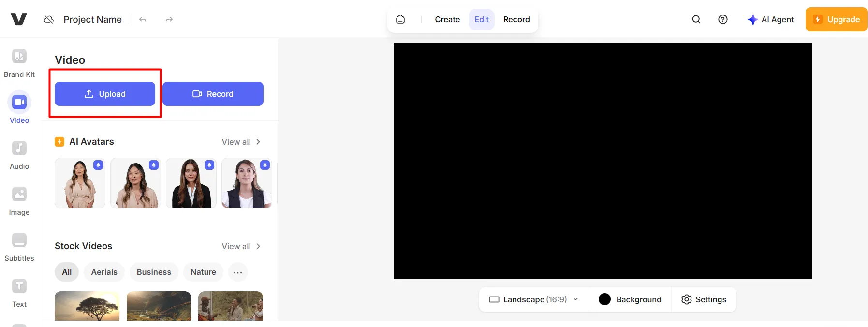The height and width of the screenshot is (327, 868).
Task: Expand the Landscape (16:9) aspect ratio dropdown
Action: (x=534, y=299)
